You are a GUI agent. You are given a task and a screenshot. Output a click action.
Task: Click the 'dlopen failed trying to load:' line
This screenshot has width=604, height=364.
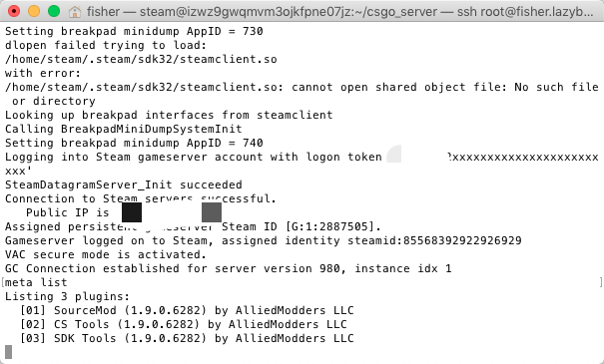(106, 45)
